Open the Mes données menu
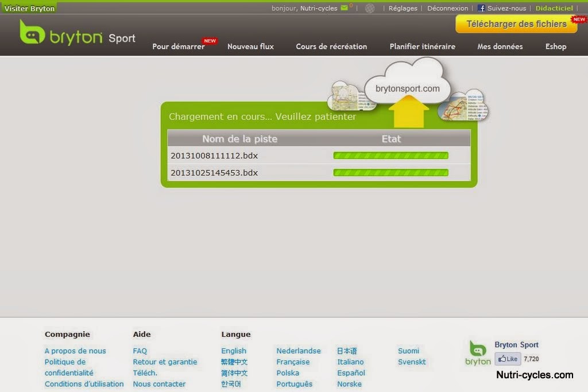 (x=500, y=46)
